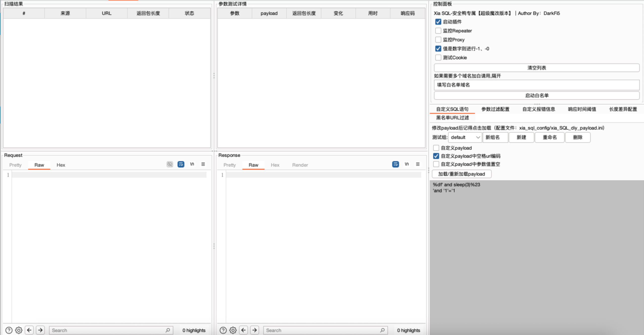Image resolution: width=644 pixels, height=335 pixels.
Task: Toggle word wrap in the Response viewer
Action: pos(396,164)
